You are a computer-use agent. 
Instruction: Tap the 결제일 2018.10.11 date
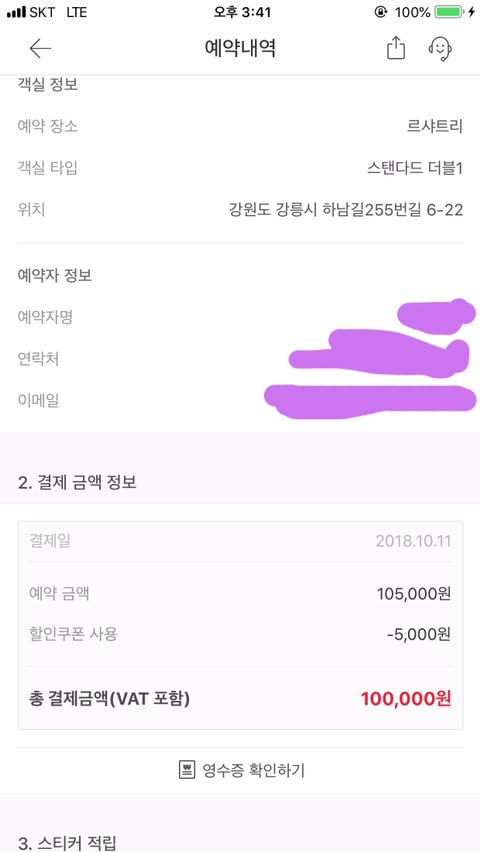pyautogui.click(x=413, y=541)
